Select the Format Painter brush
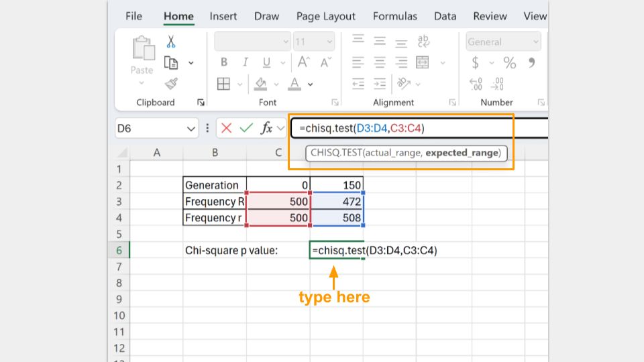 coord(171,84)
